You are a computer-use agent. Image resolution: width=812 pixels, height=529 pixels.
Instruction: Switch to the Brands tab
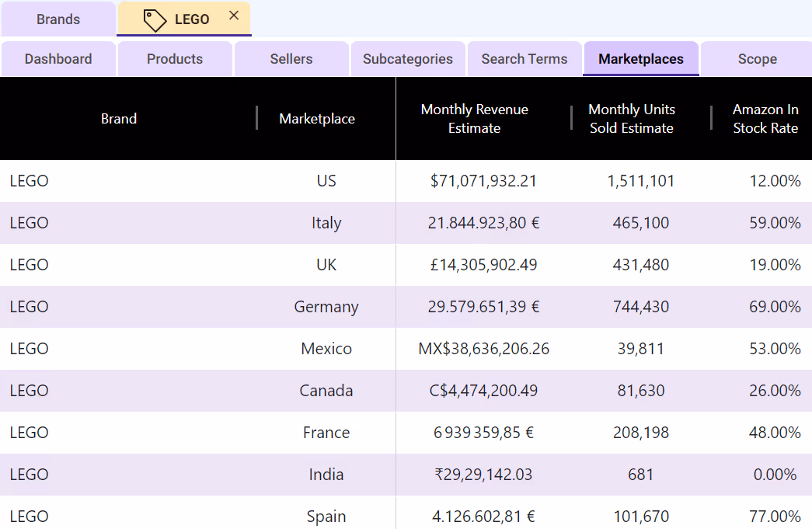[58, 19]
